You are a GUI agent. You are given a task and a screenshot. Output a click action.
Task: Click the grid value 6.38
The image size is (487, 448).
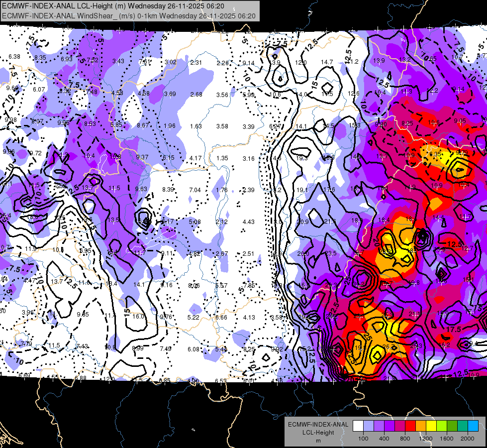(x=14, y=57)
